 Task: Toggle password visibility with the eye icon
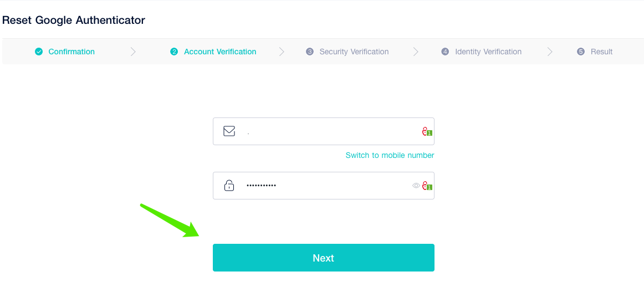point(416,186)
